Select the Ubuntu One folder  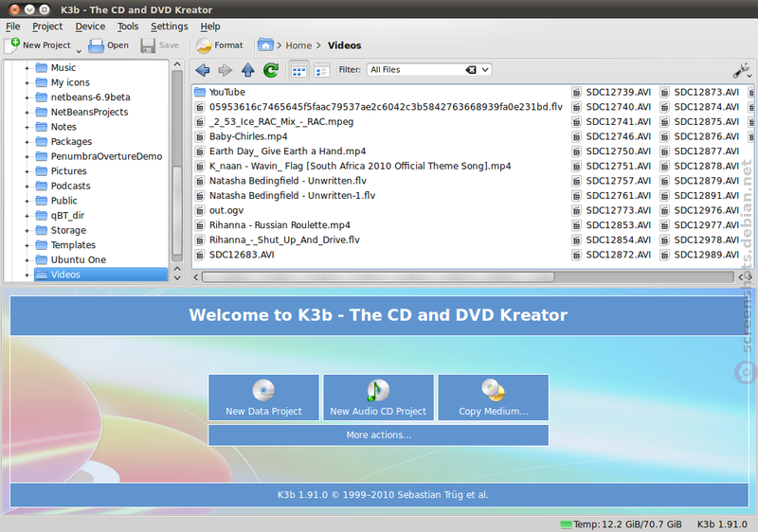pos(79,259)
